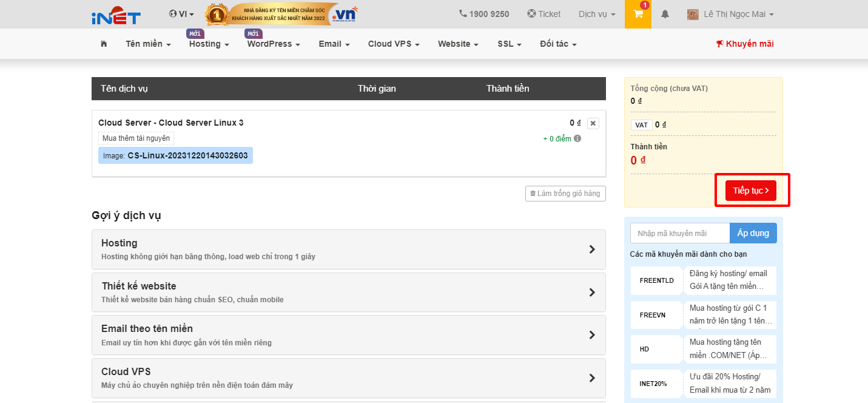Image resolution: width=868 pixels, height=403 pixels.
Task: Click the user avatar picture
Action: [693, 14]
